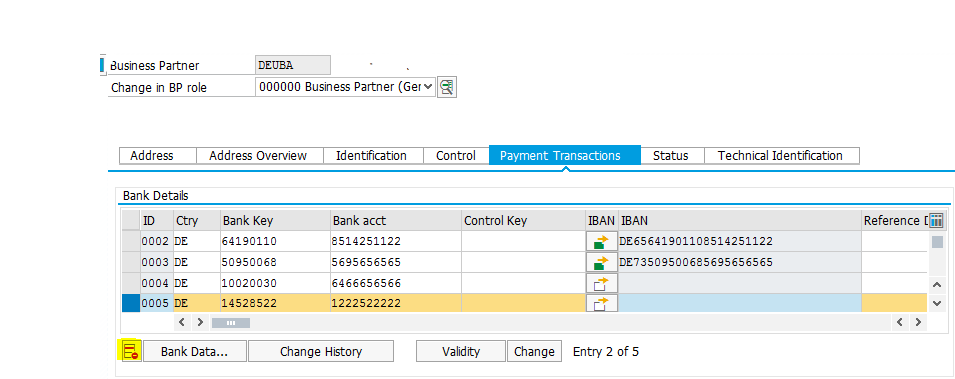
Task: Click left scroll arrow at table right end
Action: point(899,322)
